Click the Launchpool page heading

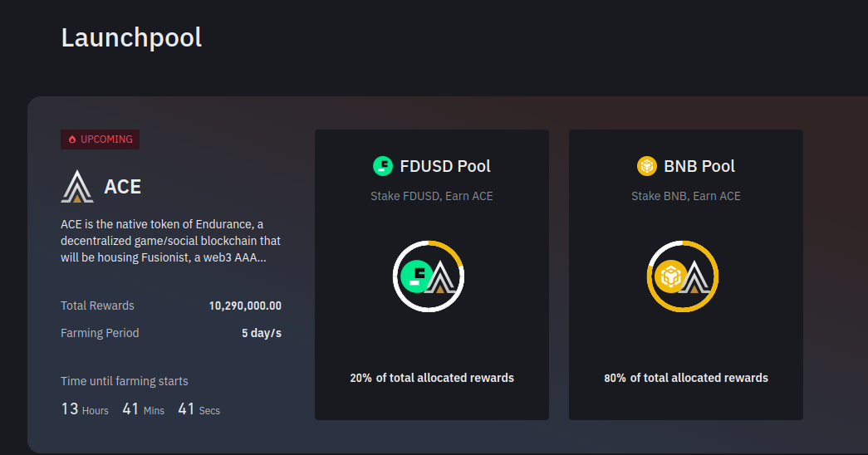(131, 38)
